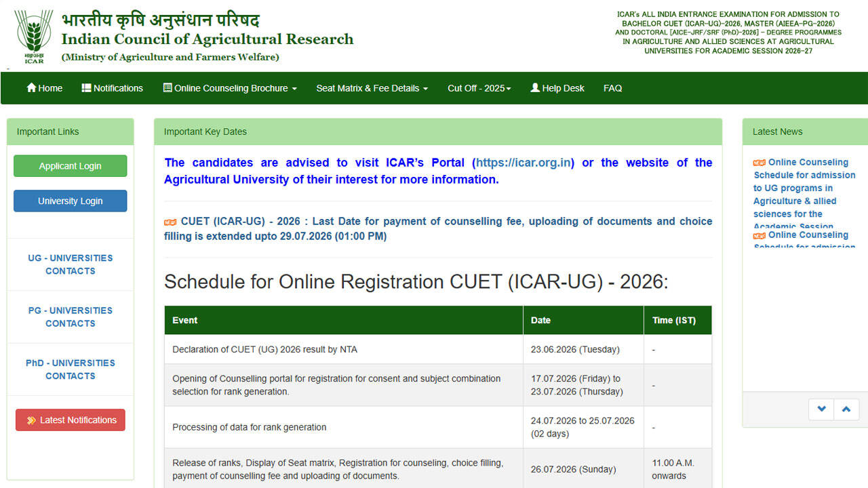The height and width of the screenshot is (488, 868).
Task: Click the date '26.07.2026 (Sunday)'
Action: [574, 469]
